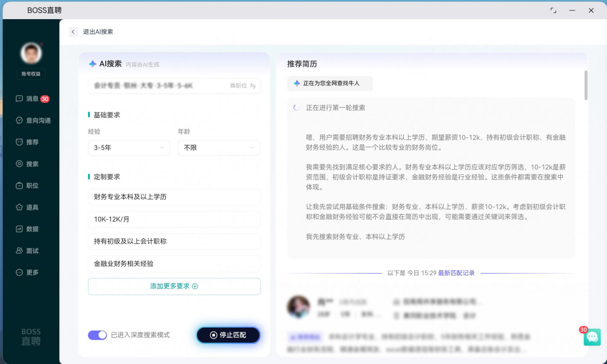Click the 推荐 smiley icon

pos(19,142)
